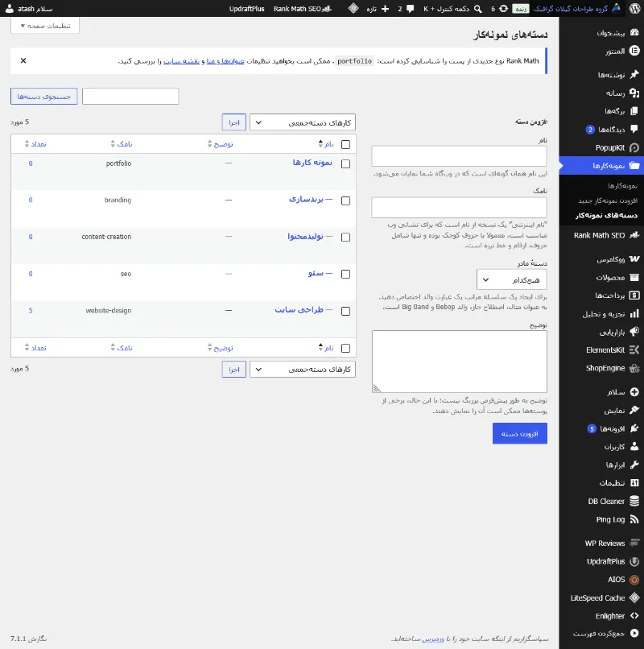Click the plus icon for new content
The width and height of the screenshot is (644, 649).
pyautogui.click(x=385, y=9)
